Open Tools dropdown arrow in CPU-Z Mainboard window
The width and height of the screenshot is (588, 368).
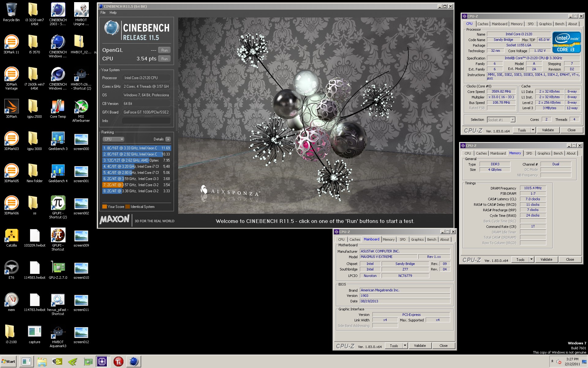405,346
